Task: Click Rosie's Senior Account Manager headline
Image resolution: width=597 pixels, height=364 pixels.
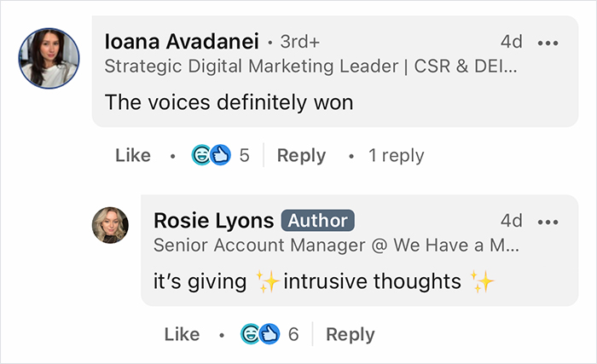Action: coord(336,245)
